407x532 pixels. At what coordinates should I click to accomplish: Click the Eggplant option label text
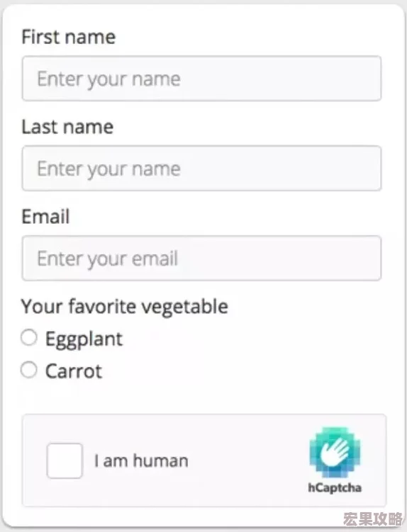84,339
